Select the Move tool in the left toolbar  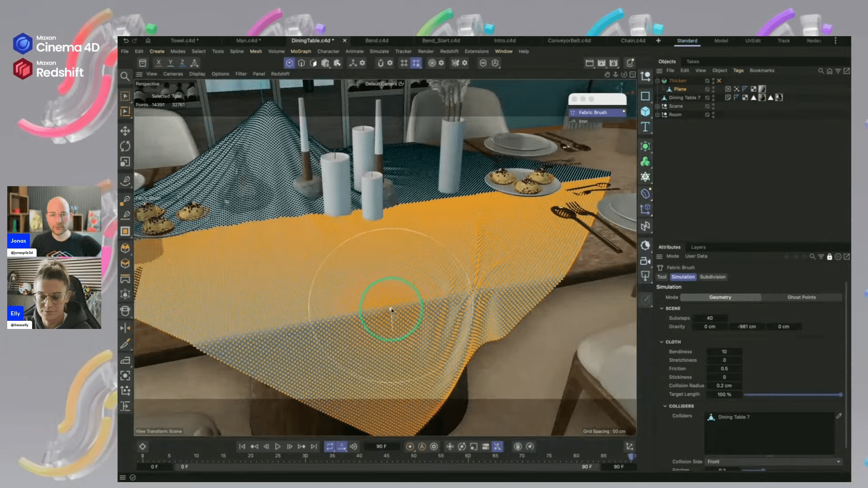pyautogui.click(x=126, y=131)
